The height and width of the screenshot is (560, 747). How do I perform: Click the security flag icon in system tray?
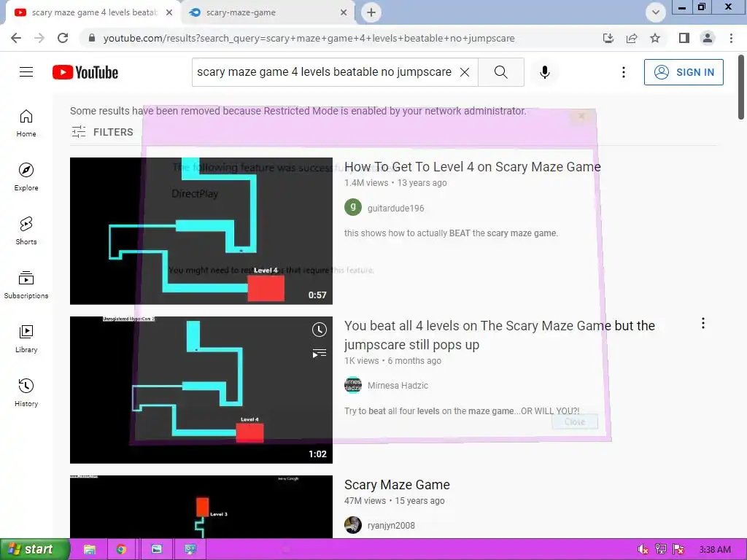(x=678, y=550)
